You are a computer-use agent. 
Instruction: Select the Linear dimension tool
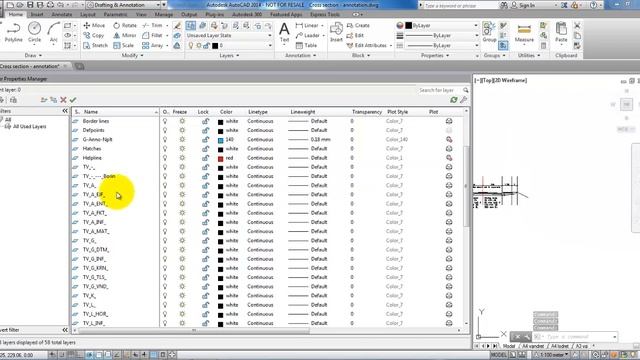[307, 25]
